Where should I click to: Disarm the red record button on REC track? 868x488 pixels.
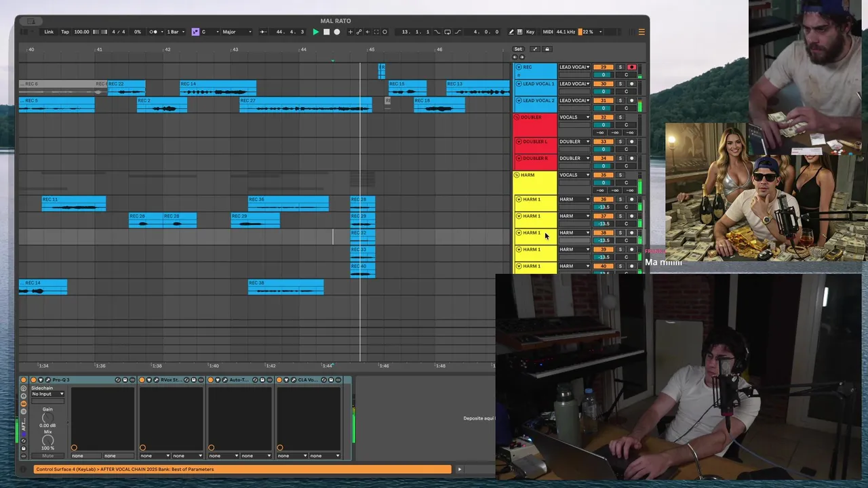coord(631,67)
